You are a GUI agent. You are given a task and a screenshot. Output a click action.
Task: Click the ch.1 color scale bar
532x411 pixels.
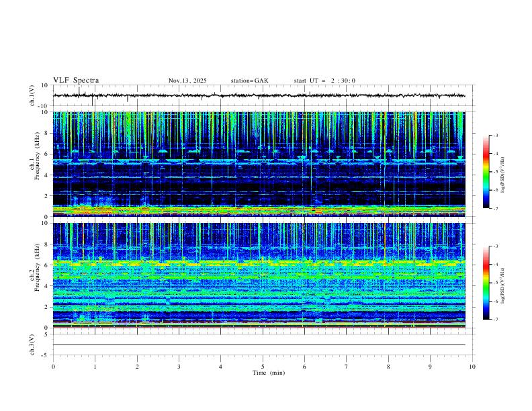tap(486, 172)
